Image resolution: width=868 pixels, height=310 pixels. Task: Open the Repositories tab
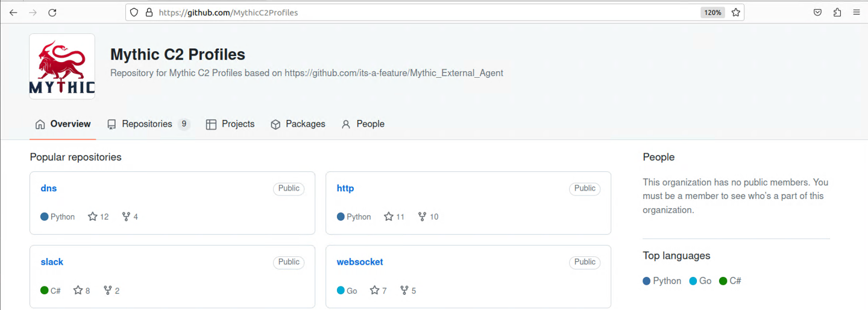pos(148,124)
